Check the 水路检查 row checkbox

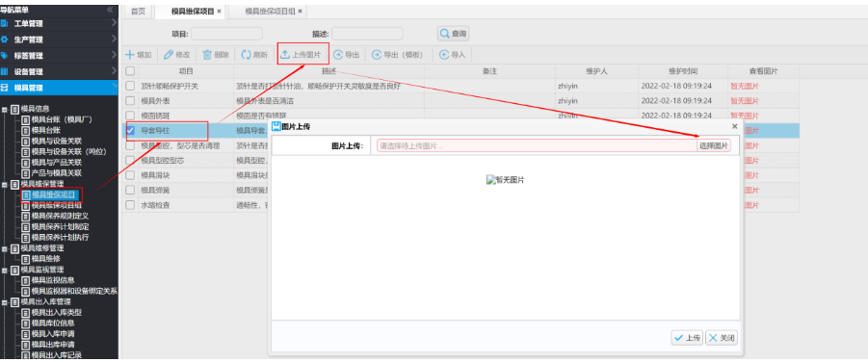[x=129, y=205]
